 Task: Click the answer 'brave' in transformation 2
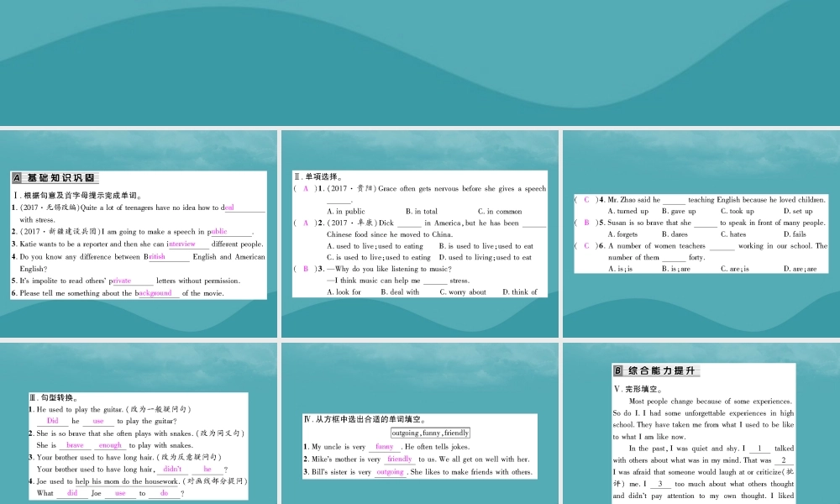pos(75,445)
